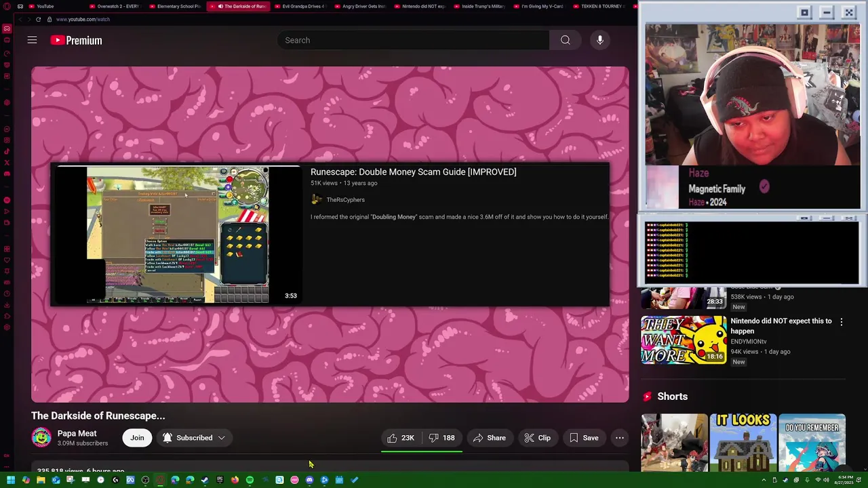Screen dimensions: 868x488
Task: Show hidden system tray icons chevron
Action: pos(764,480)
